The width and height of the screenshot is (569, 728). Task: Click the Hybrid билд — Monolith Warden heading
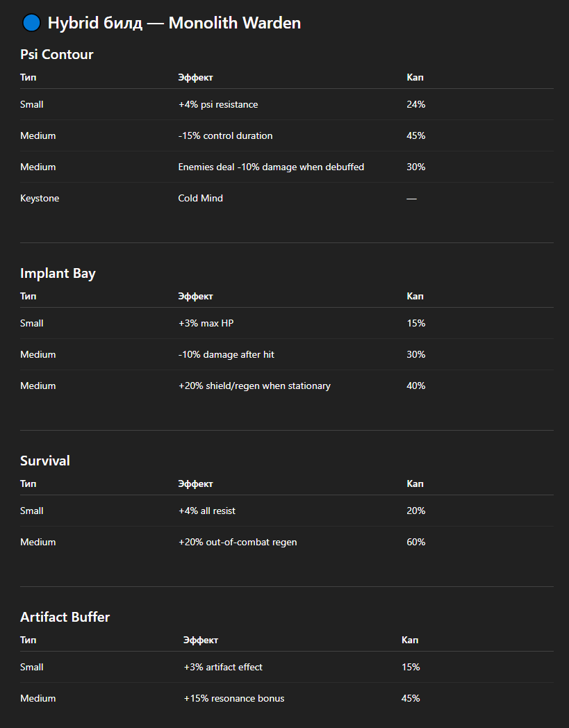point(174,23)
